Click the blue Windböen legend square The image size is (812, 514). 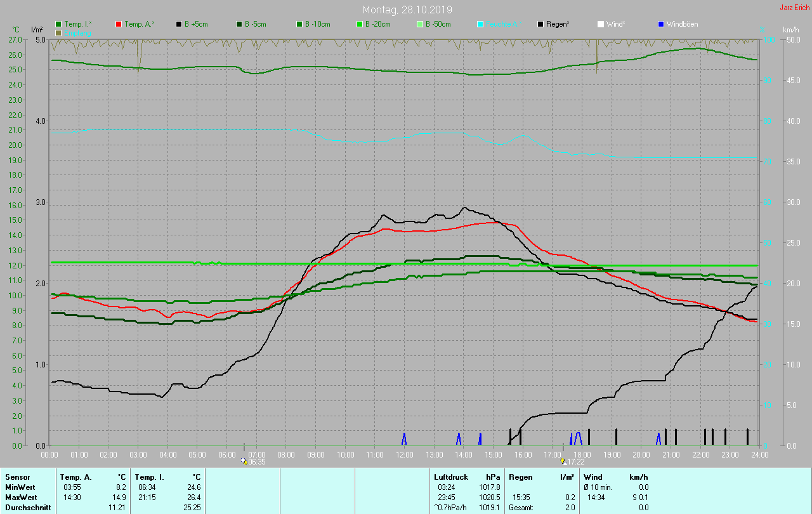tap(661, 24)
